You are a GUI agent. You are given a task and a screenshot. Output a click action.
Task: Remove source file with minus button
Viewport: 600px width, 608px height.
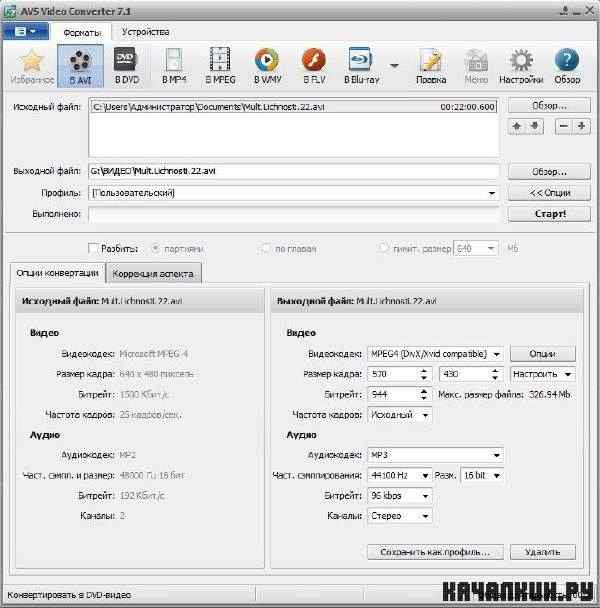coord(564,126)
